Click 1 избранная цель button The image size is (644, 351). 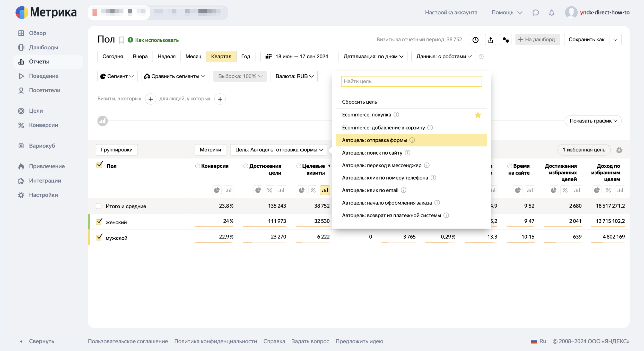click(x=584, y=150)
